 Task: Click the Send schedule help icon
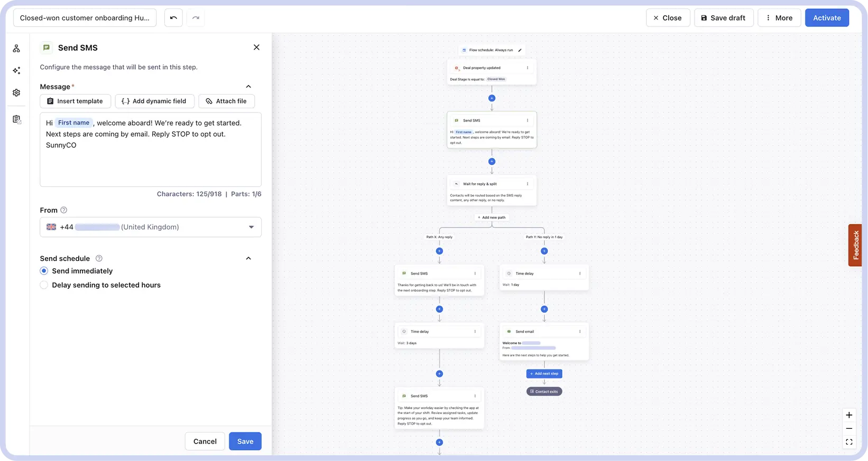[99, 259]
